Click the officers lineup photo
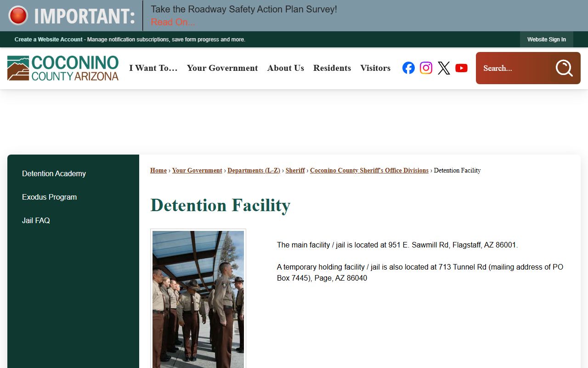The height and width of the screenshot is (368, 588). coord(198,299)
